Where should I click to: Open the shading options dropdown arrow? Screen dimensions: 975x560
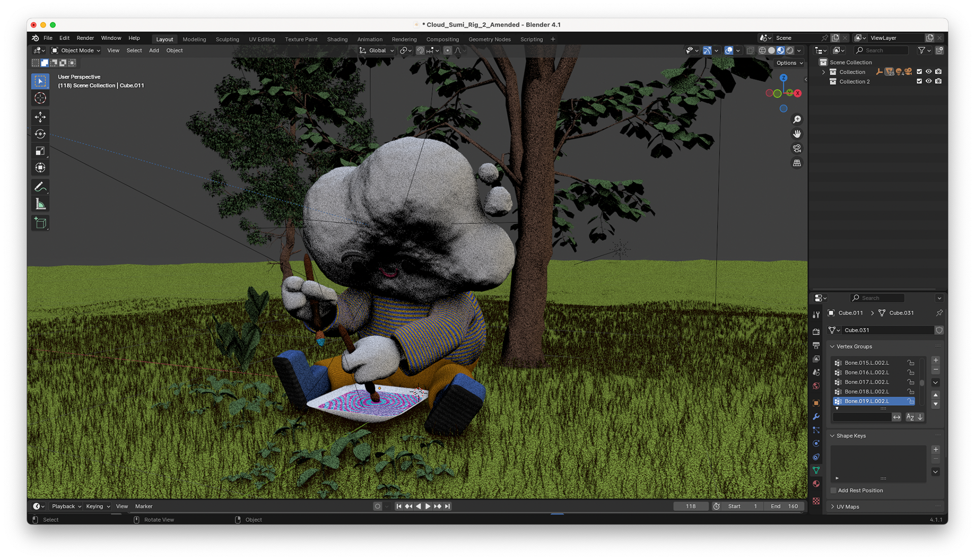click(799, 50)
